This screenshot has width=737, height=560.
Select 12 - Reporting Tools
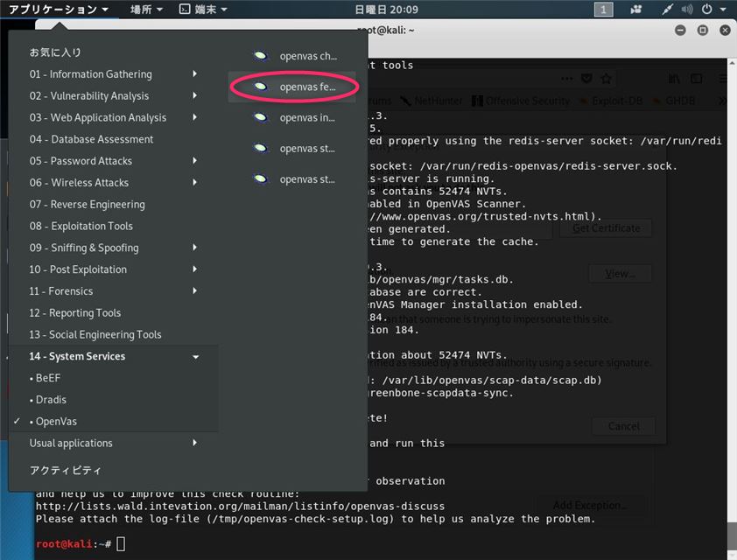pos(74,313)
